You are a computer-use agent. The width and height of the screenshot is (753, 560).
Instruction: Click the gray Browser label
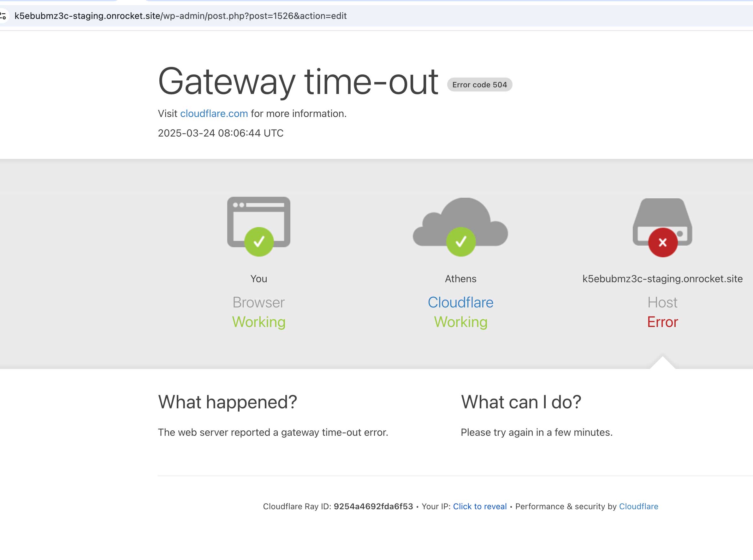(x=258, y=302)
